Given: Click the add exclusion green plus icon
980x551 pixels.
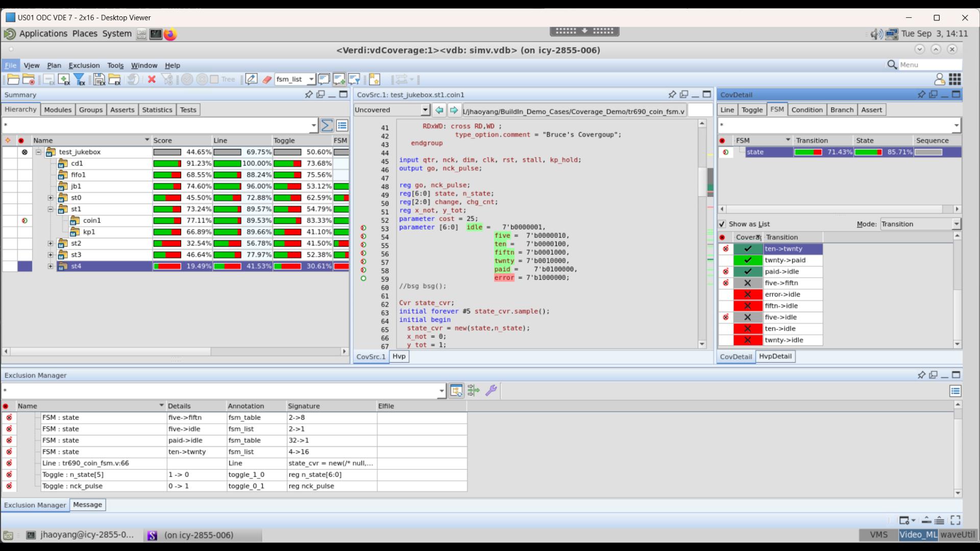Looking at the screenshot, I should pos(64,79).
